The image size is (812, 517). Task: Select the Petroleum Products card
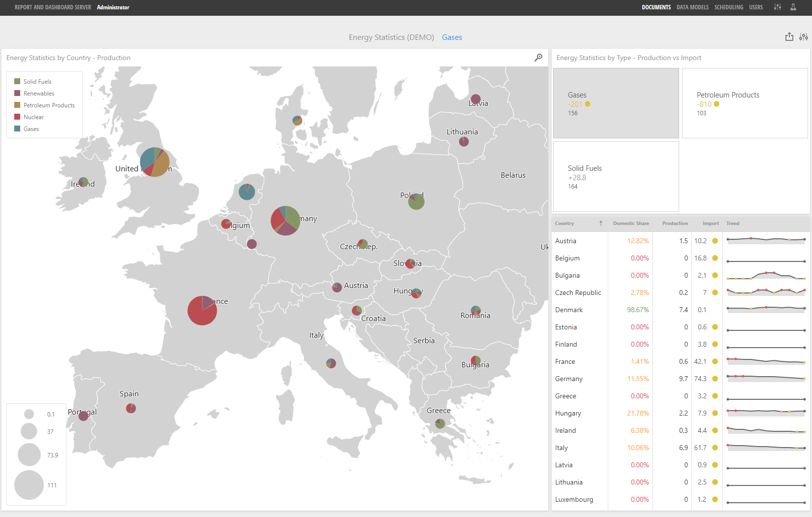pyautogui.click(x=745, y=103)
